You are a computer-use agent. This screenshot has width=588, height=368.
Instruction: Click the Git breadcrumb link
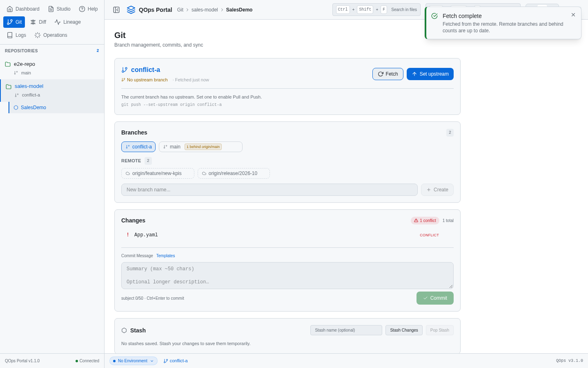[180, 10]
